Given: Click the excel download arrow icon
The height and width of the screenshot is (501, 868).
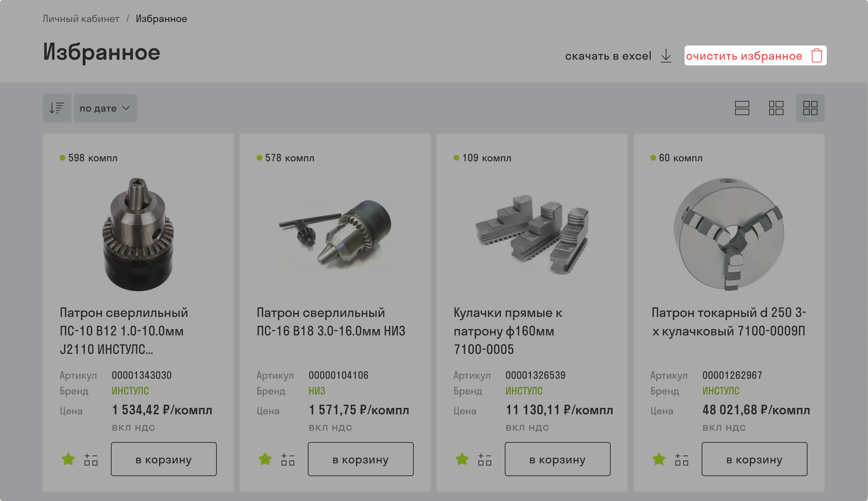Looking at the screenshot, I should (666, 56).
